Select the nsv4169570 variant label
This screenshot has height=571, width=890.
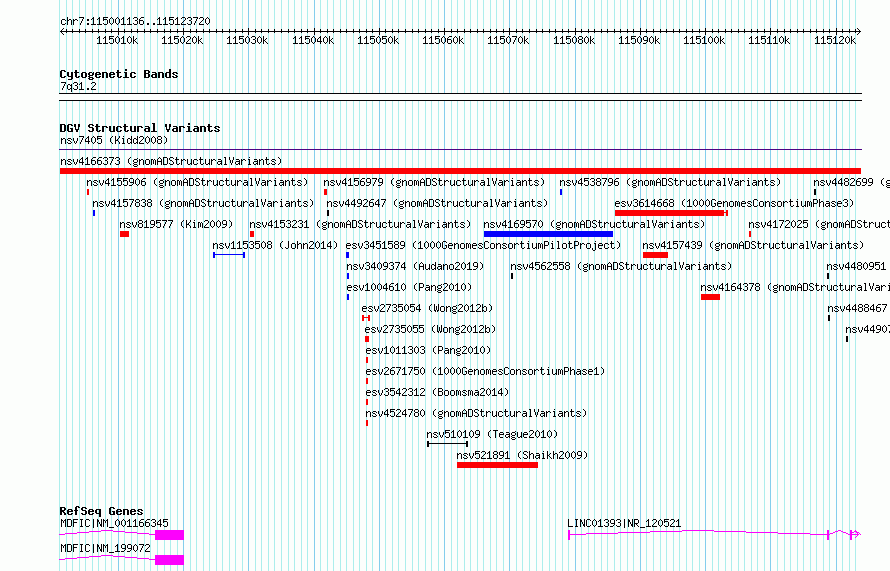point(594,224)
